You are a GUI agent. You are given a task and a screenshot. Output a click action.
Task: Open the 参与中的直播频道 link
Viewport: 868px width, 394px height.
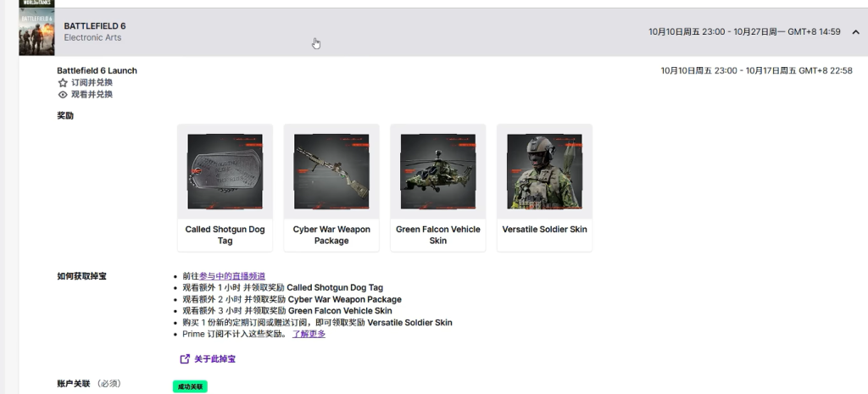tap(232, 276)
